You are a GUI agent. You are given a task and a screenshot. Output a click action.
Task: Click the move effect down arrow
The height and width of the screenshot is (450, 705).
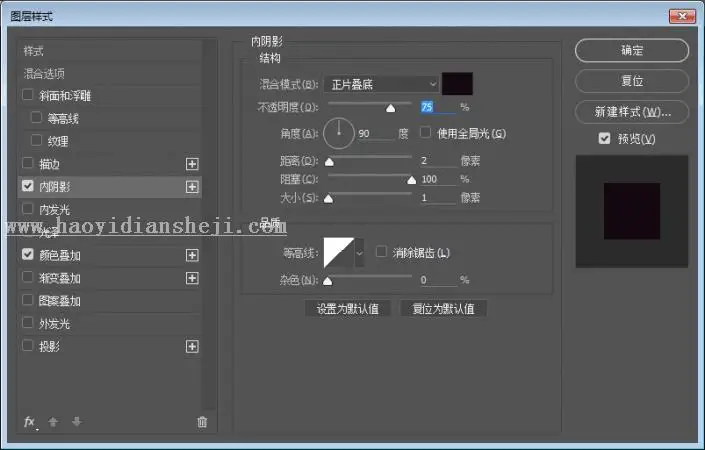(x=76, y=422)
